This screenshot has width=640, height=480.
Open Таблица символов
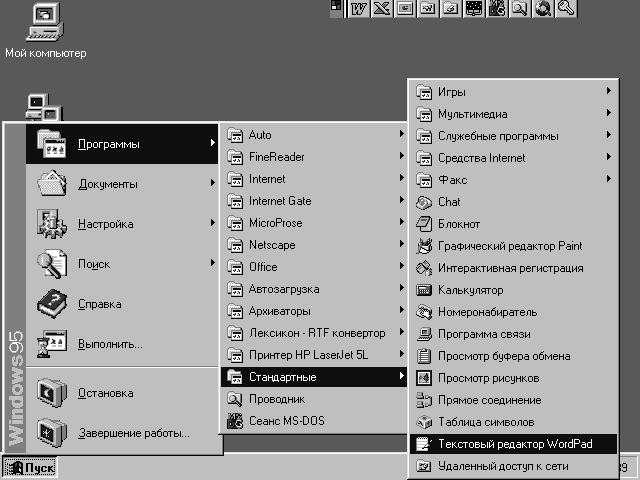point(513,422)
